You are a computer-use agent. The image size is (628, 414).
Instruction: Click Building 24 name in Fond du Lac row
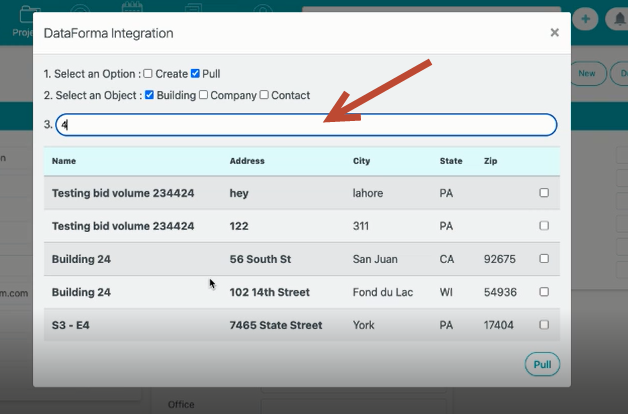coord(81,292)
